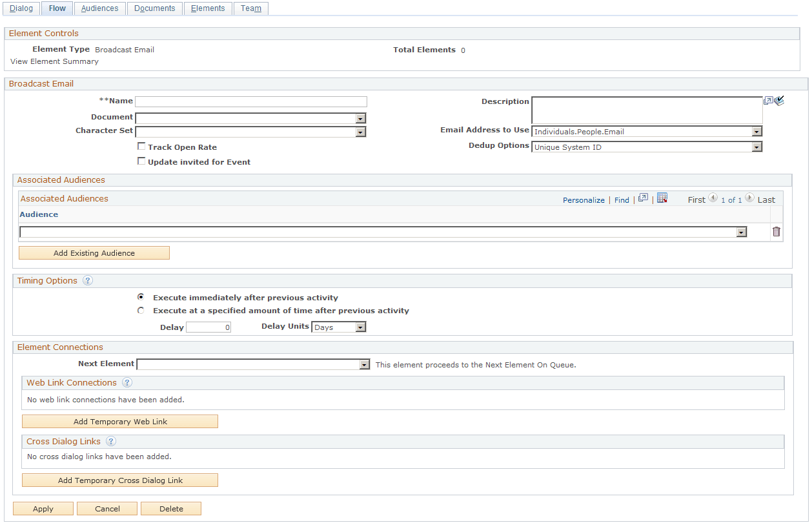Screen dimensions: 812x525
Task: Click Find link in Associated Audiences
Action: pyautogui.click(x=622, y=200)
